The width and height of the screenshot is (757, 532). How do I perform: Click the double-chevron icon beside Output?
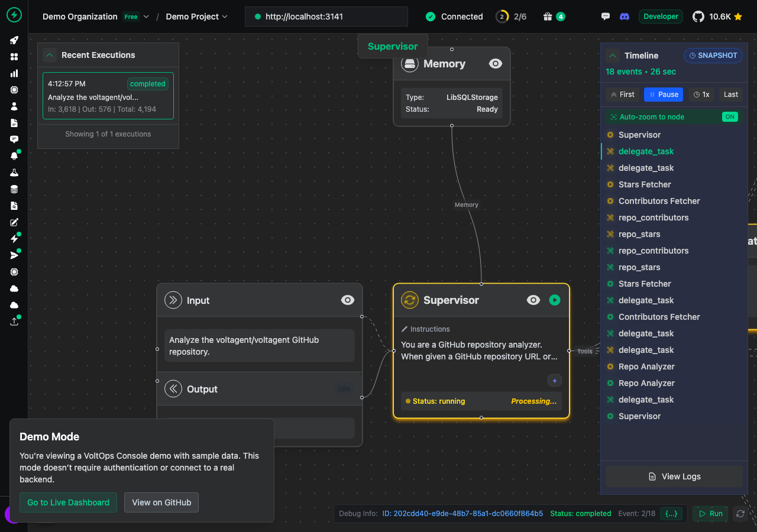click(x=173, y=389)
